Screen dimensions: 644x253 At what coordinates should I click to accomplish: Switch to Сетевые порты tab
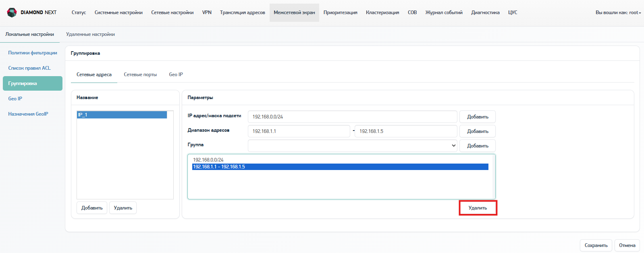coord(140,75)
